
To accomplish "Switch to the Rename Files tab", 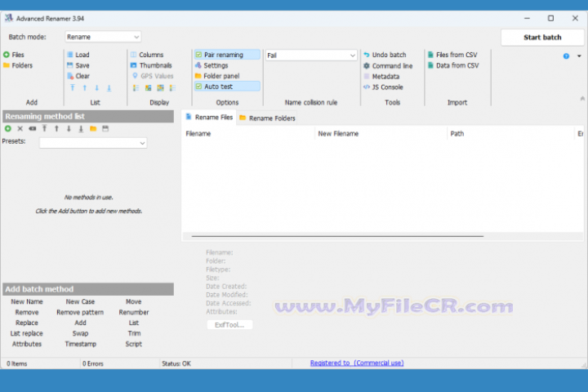I will (x=209, y=118).
